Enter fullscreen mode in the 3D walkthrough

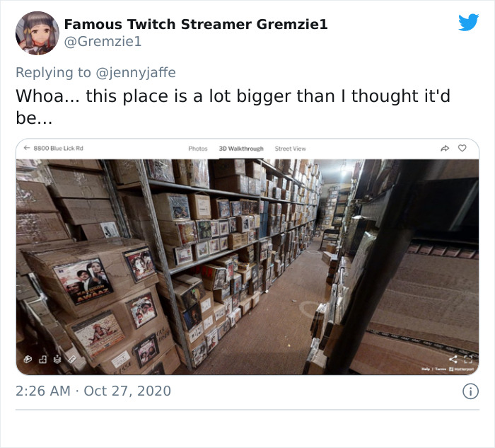pyautogui.click(x=468, y=360)
